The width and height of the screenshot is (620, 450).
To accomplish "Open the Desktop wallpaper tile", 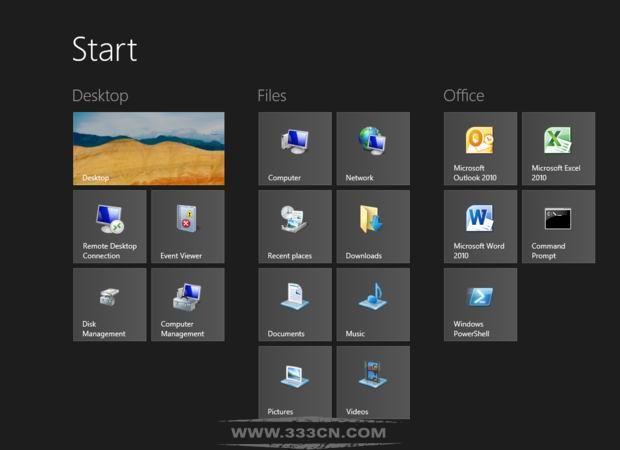I will pyautogui.click(x=149, y=149).
